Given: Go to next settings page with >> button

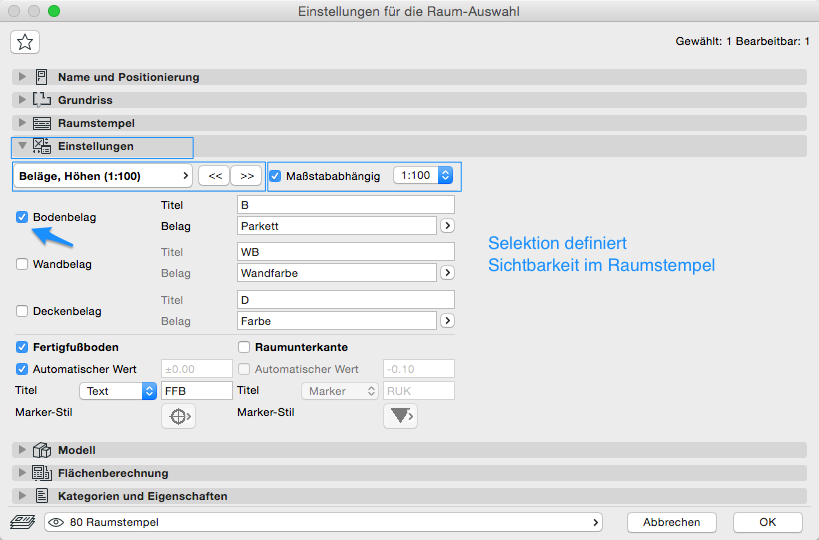Looking at the screenshot, I should (246, 176).
